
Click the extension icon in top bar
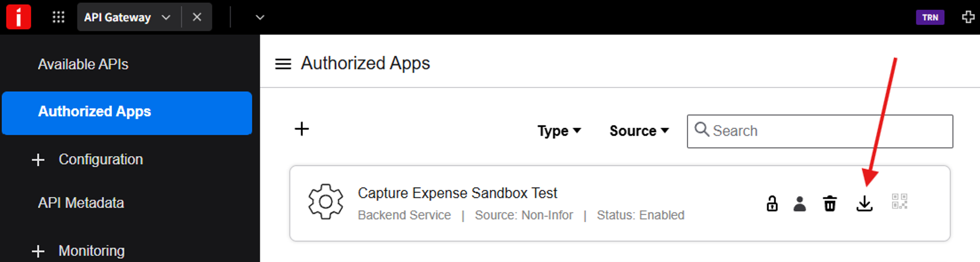coord(968,17)
